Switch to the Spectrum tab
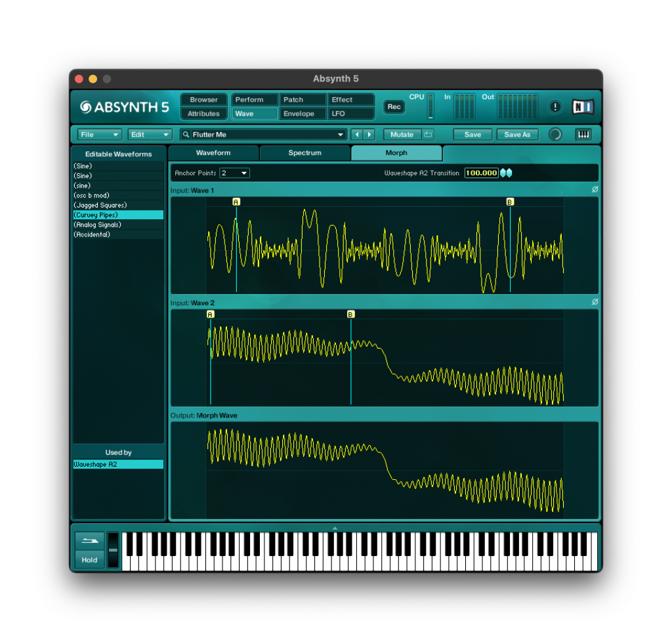 [305, 153]
